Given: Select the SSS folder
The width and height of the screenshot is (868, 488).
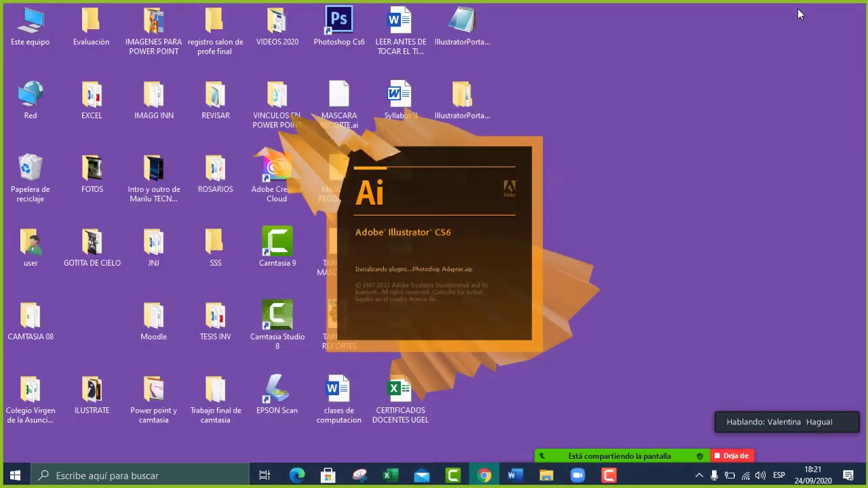Looking at the screenshot, I should tap(215, 247).
